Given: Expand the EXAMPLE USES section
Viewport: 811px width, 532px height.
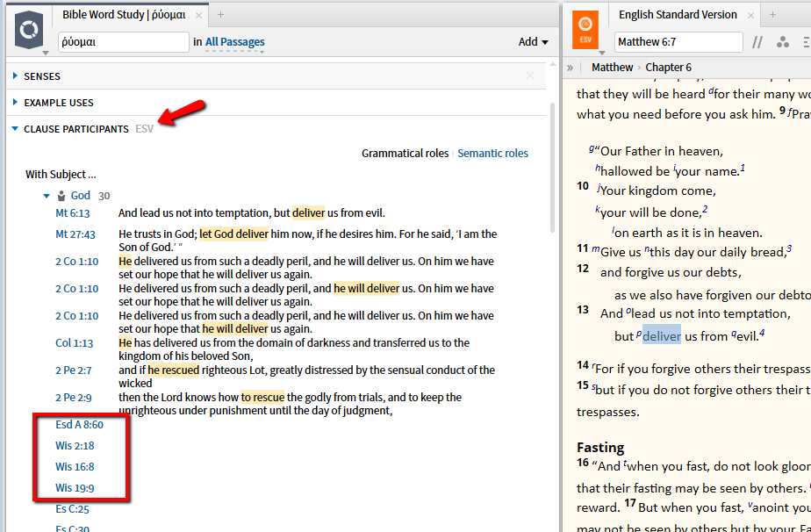Looking at the screenshot, I should pyautogui.click(x=15, y=103).
